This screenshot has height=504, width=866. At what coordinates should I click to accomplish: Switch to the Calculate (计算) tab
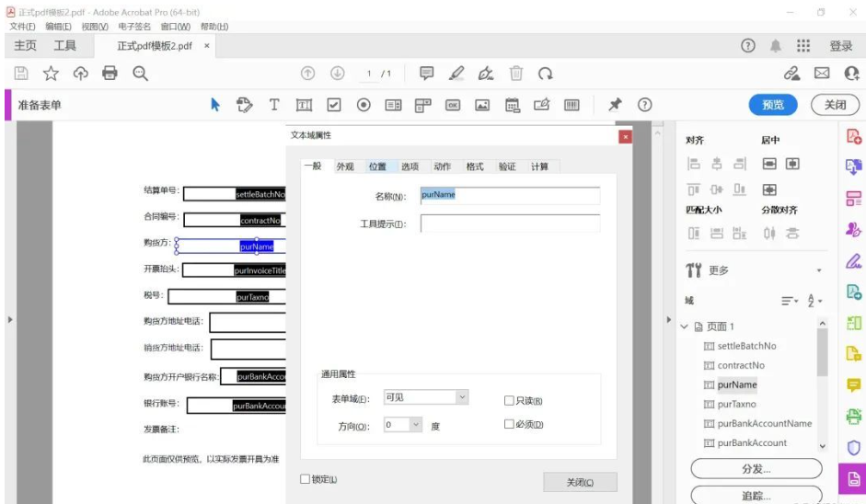[539, 166]
